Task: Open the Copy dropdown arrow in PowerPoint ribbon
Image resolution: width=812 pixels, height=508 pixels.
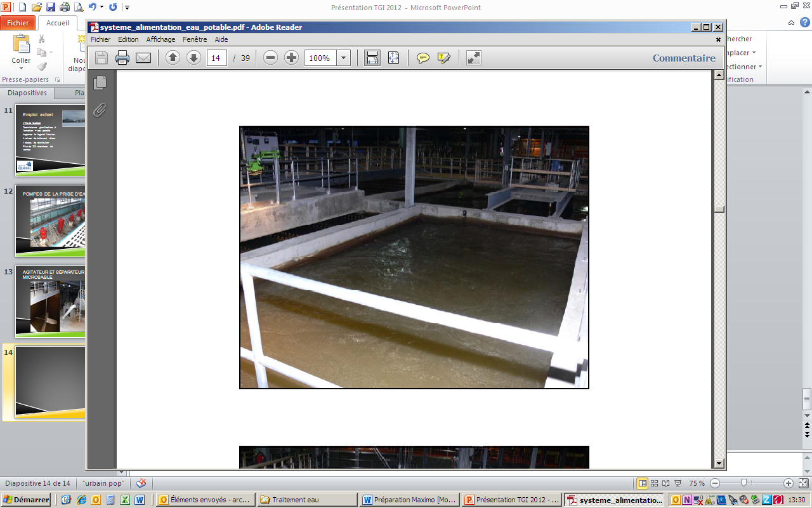Action: tap(51, 53)
